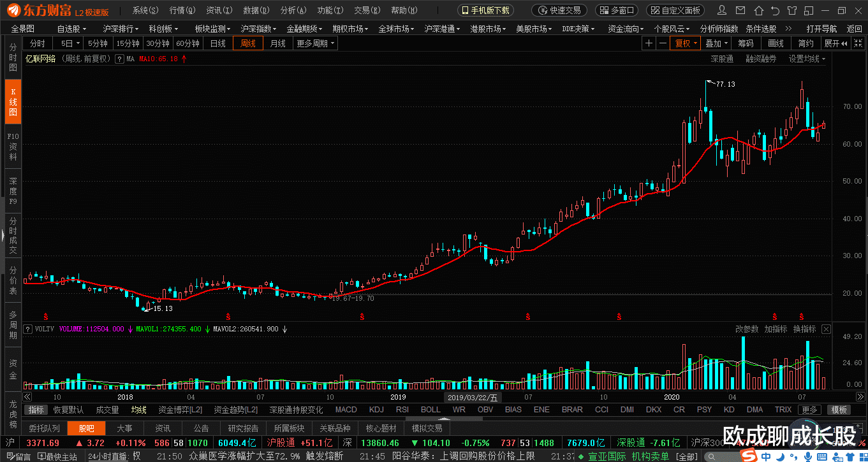
Task: Select the KDJ indicator
Action: pyautogui.click(x=376, y=410)
